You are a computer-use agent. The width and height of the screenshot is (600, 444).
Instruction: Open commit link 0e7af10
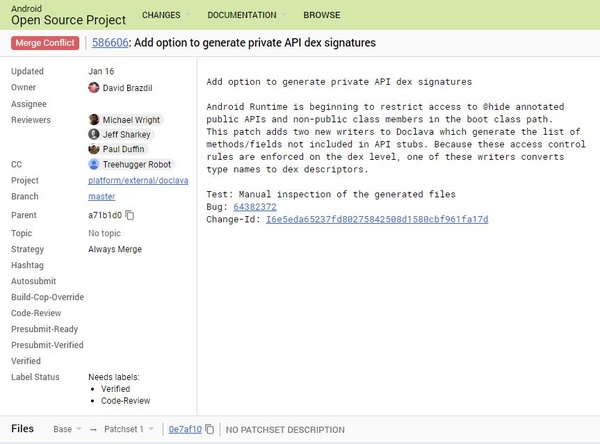pos(184,429)
